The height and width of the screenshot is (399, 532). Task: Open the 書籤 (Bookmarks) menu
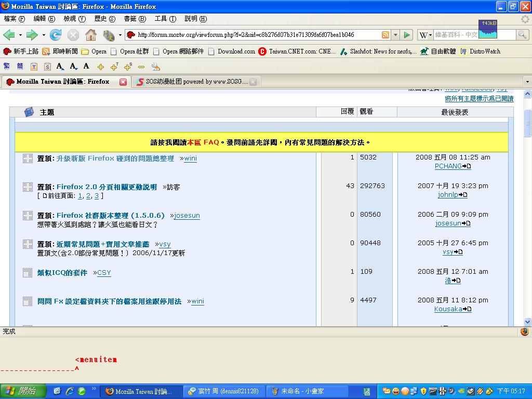point(135,19)
